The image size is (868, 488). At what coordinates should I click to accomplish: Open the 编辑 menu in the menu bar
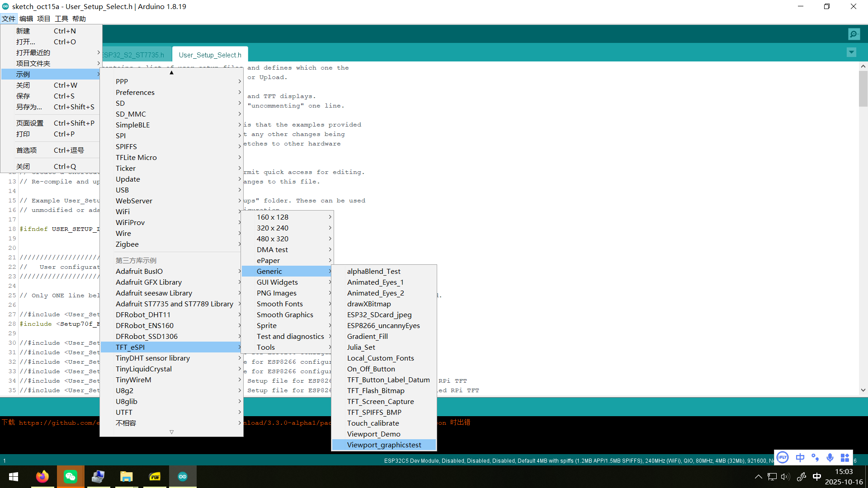click(26, 19)
